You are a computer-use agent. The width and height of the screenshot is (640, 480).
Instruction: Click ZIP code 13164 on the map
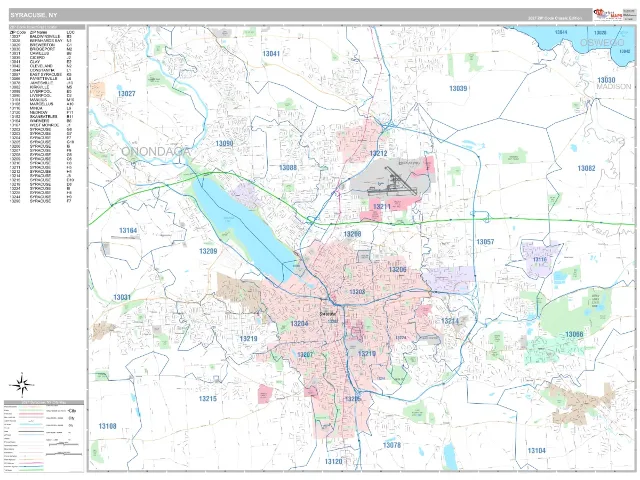click(x=128, y=231)
